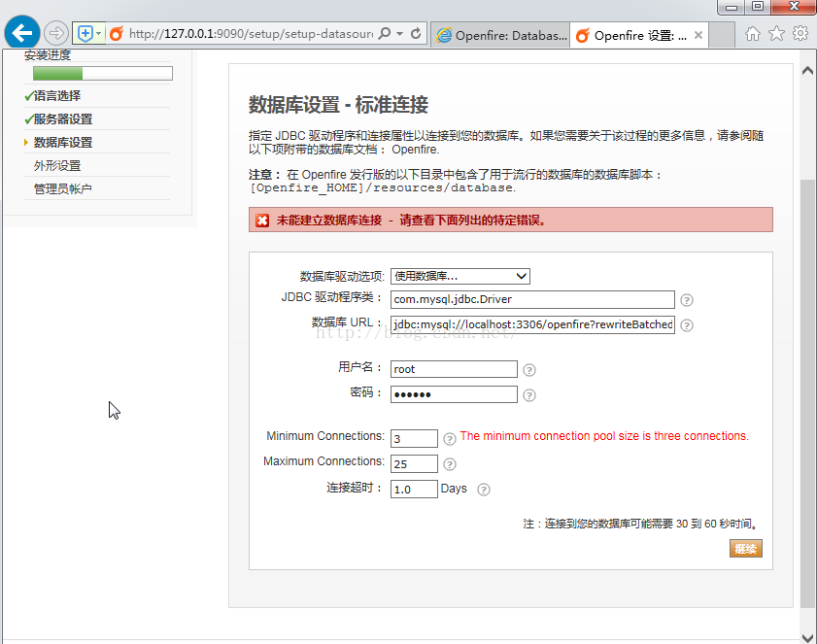The height and width of the screenshot is (644, 817).
Task: Close the Openfire 设置 tab
Action: click(698, 35)
